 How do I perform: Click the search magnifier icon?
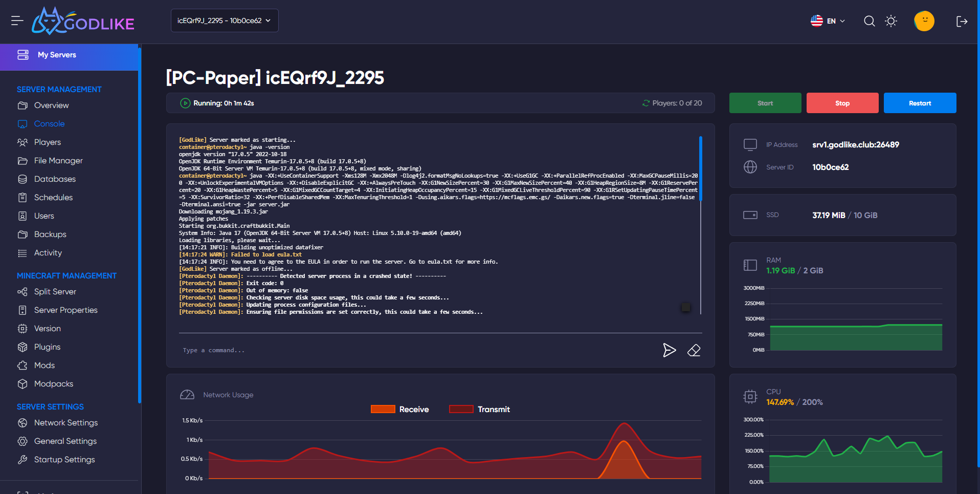(x=869, y=21)
